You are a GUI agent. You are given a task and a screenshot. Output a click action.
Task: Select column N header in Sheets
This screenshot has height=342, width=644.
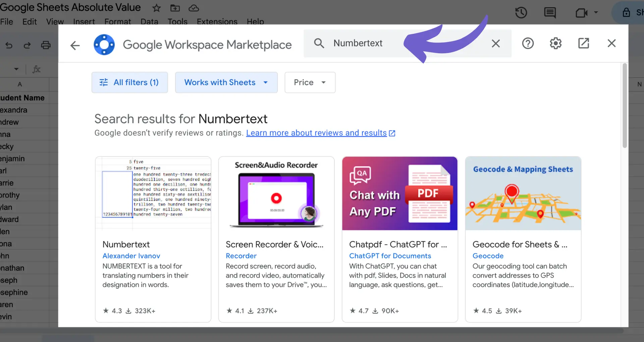pos(639,84)
